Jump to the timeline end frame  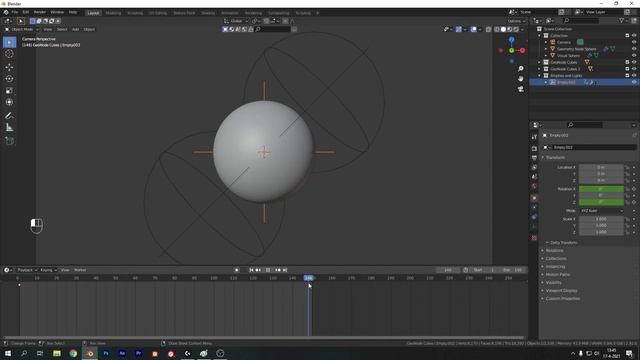tap(285, 270)
